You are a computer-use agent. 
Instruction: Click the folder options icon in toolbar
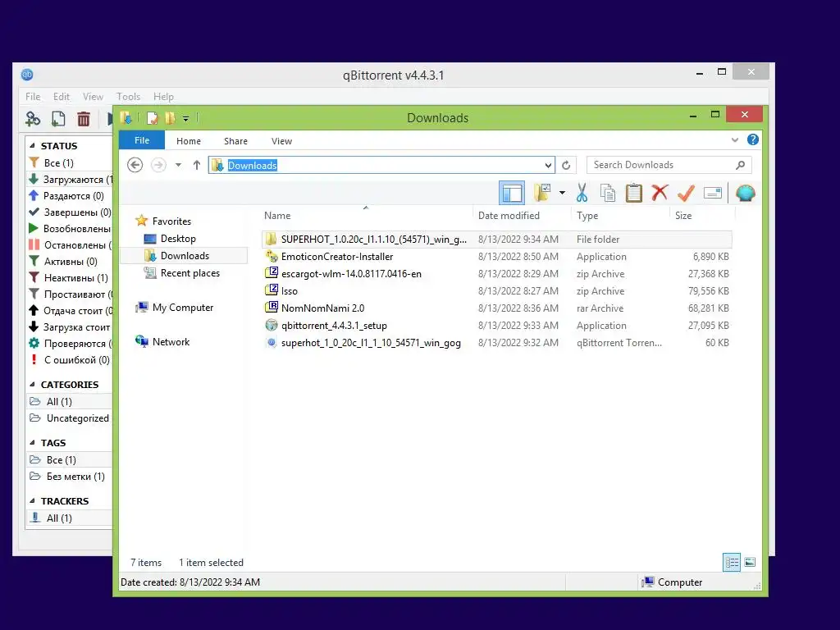click(542, 193)
